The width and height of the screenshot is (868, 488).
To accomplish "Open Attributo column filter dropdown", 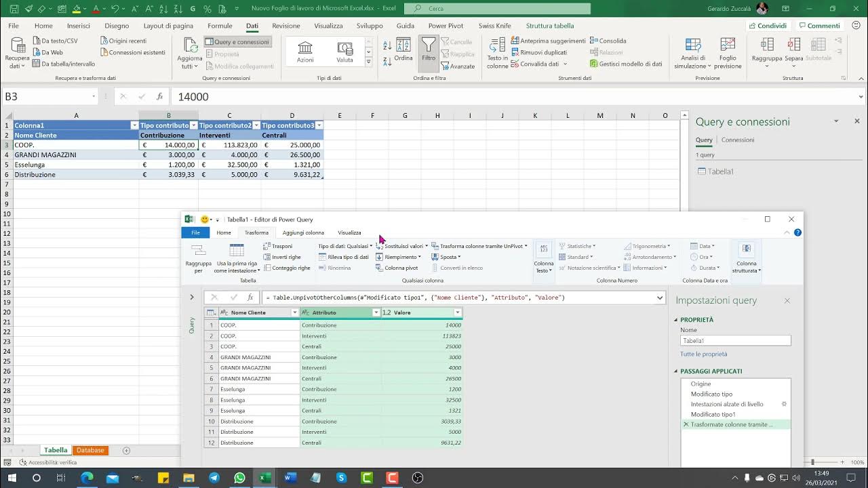I will click(376, 312).
